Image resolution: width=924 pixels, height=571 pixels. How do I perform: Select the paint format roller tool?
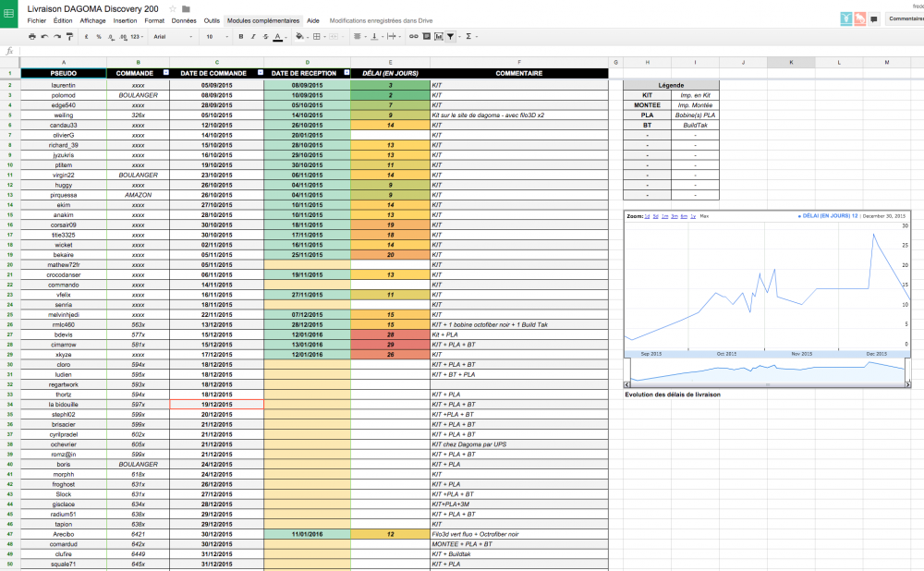(70, 37)
